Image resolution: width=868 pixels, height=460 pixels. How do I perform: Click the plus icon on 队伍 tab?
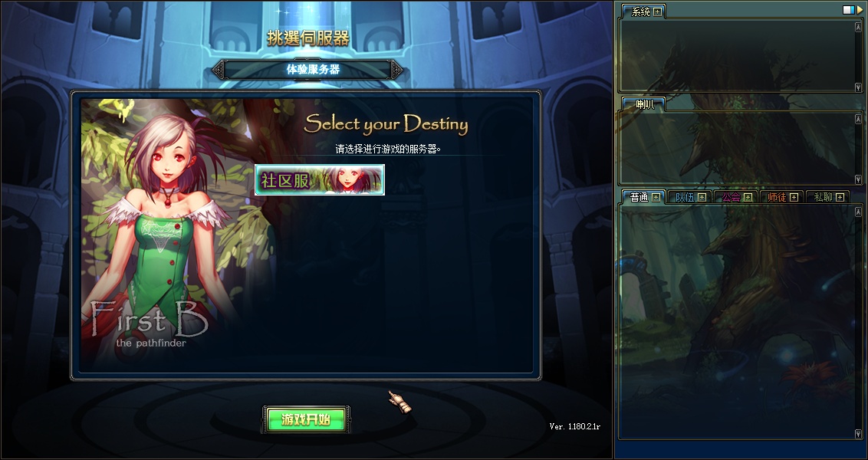pos(702,197)
